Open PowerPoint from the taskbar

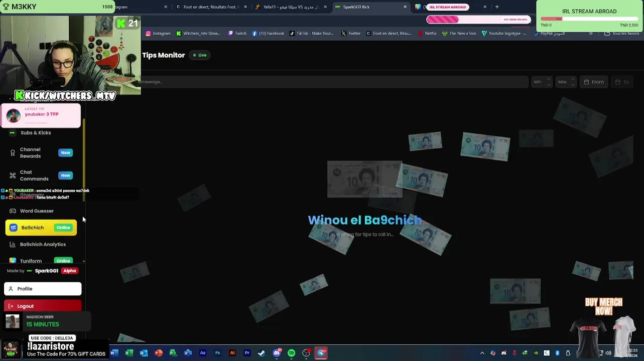159,353
